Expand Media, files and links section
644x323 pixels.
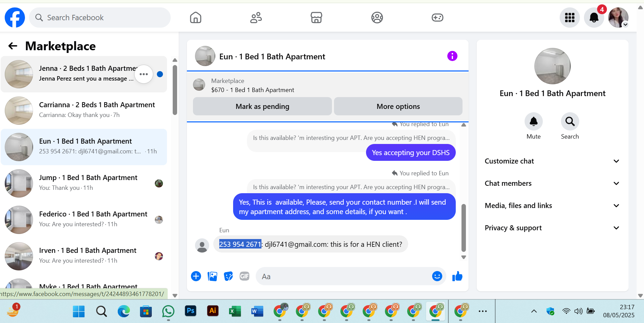[x=553, y=206]
